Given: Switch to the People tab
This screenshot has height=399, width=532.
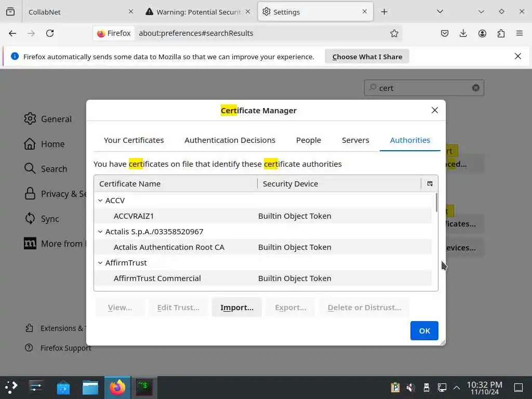Looking at the screenshot, I should [309, 140].
